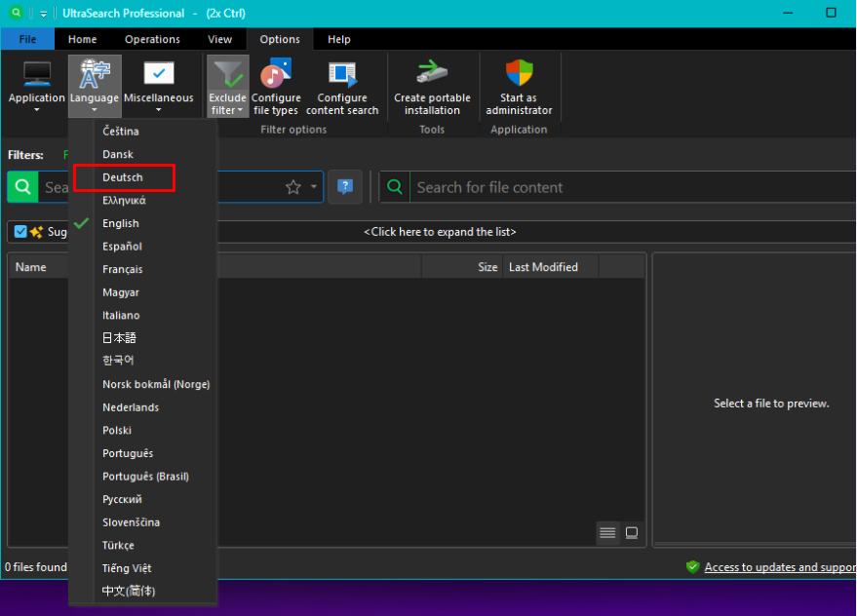Click the Search for file content field
Image resolution: width=857 pixels, height=616 pixels.
624,187
